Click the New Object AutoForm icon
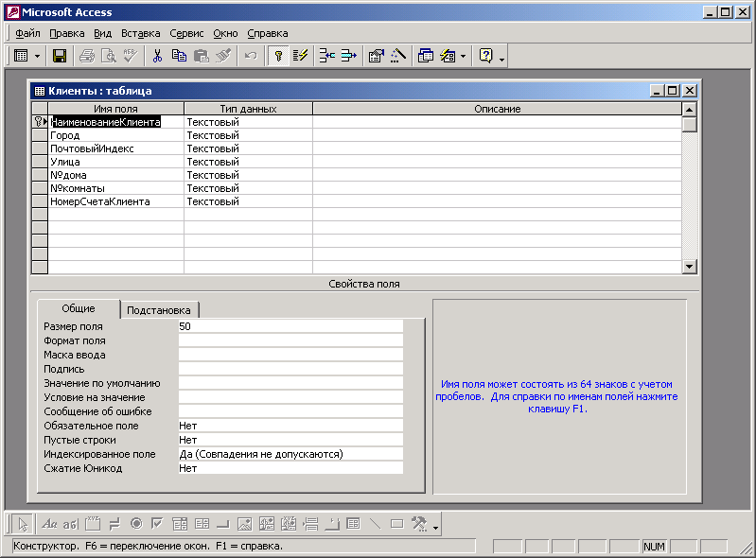This screenshot has width=756, height=558. coord(448,56)
